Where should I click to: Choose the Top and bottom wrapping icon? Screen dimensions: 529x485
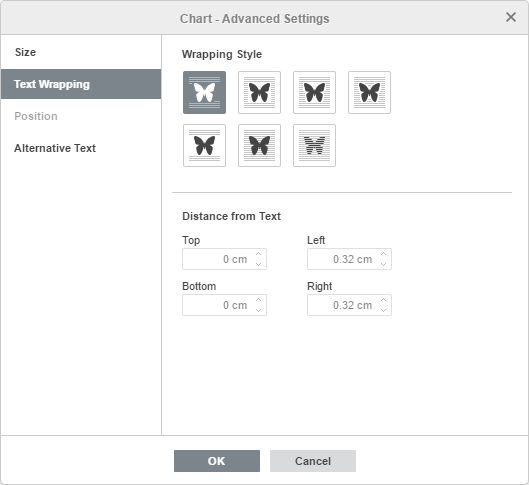pos(204,145)
